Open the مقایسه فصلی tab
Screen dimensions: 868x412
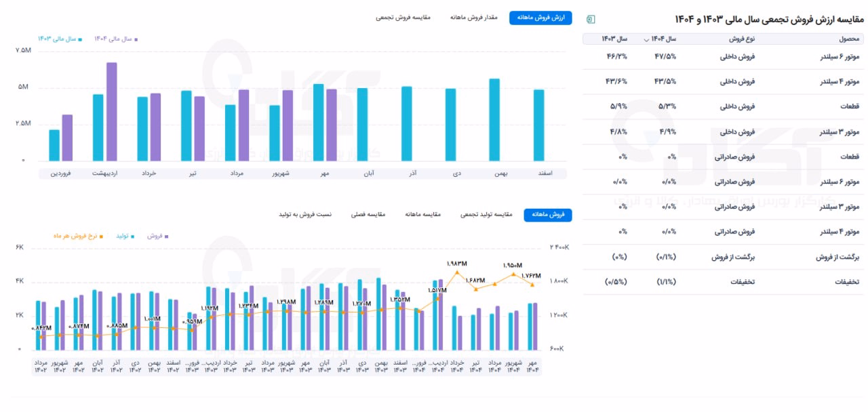(x=368, y=215)
